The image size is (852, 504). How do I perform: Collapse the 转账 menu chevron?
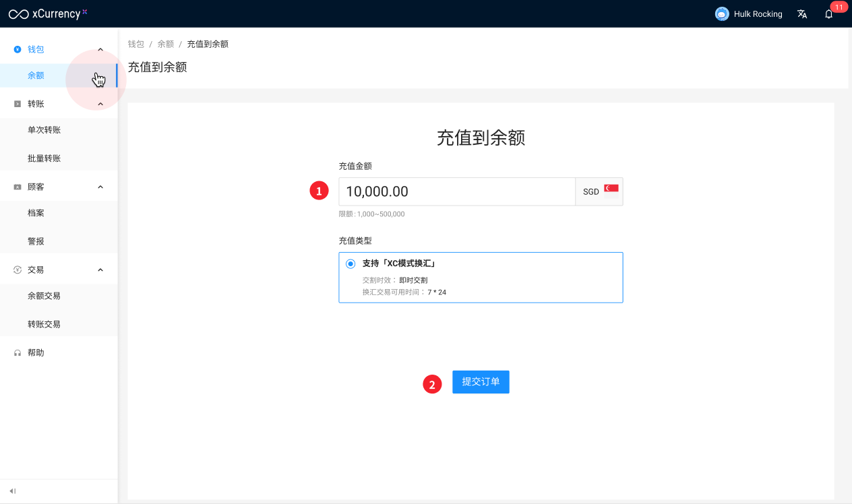pos(100,104)
